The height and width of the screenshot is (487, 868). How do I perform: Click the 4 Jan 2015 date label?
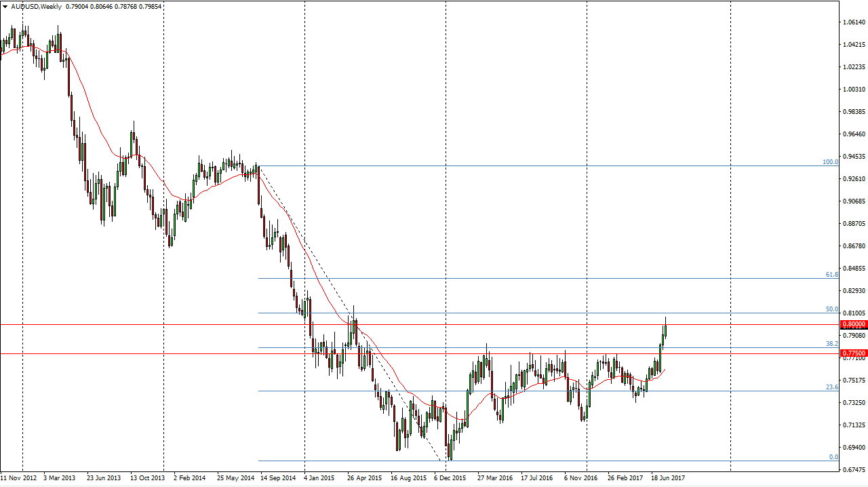point(320,478)
